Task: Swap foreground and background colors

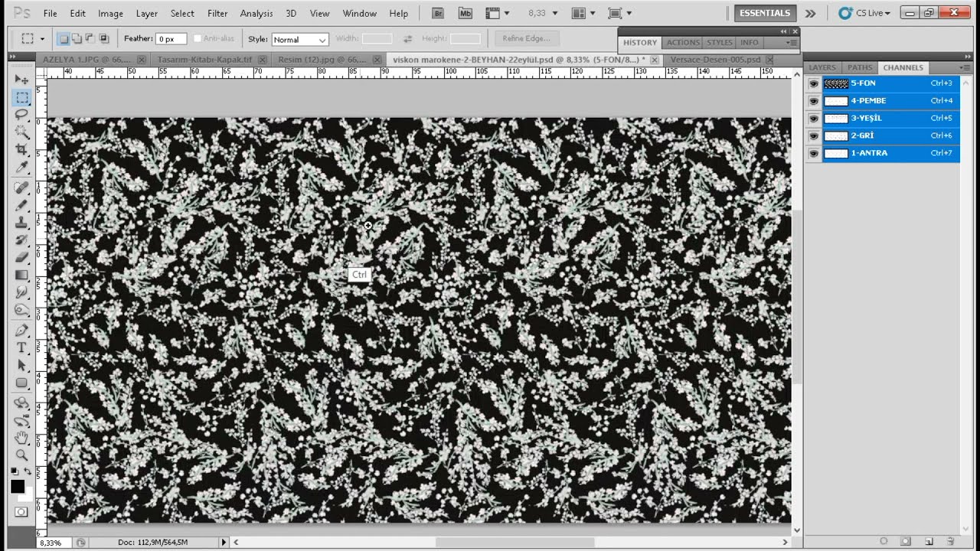Action: click(27, 472)
